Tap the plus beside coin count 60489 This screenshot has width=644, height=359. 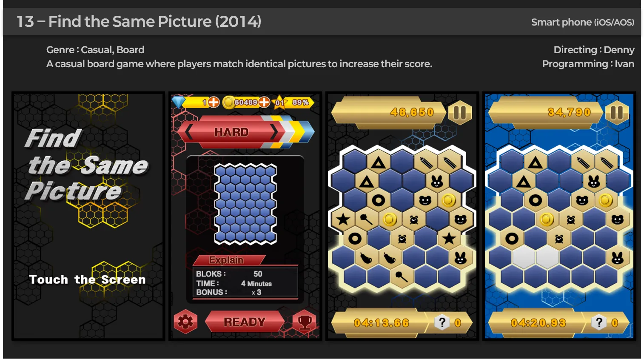tap(264, 102)
